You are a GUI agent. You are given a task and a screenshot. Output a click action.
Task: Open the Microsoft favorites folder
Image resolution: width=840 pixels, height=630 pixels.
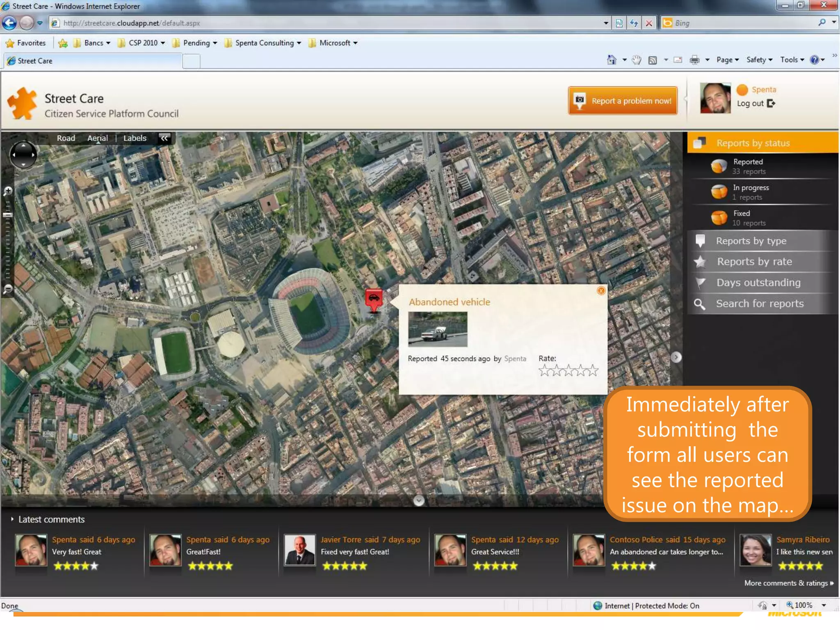(333, 43)
